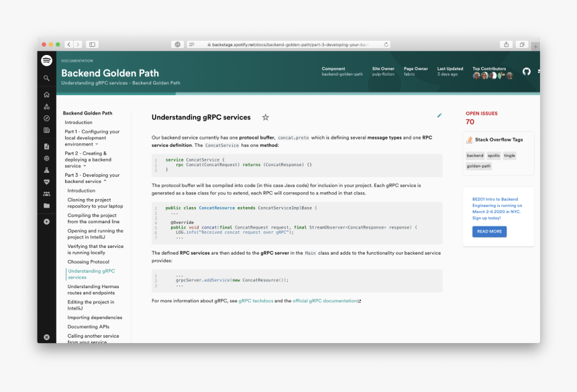Open 'Importing dependencies' in the docs navigation
The image size is (577, 392).
pyautogui.click(x=95, y=318)
